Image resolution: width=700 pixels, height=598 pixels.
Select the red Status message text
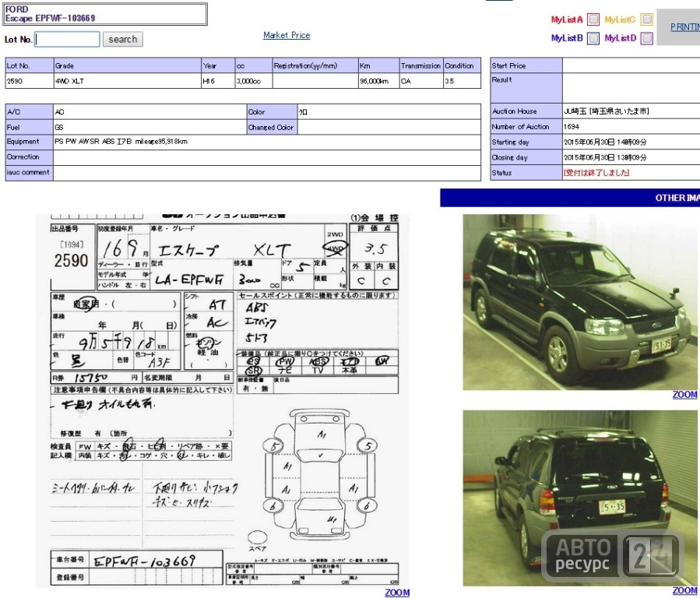click(596, 173)
